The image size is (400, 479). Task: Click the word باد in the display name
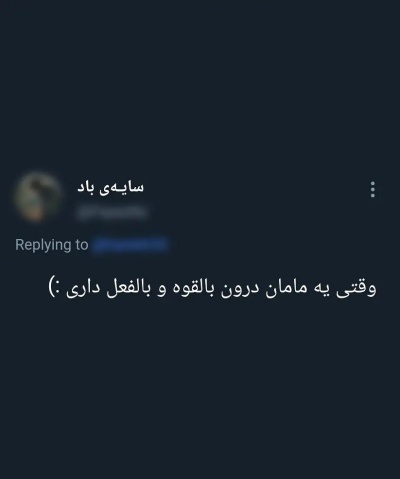coord(89,187)
